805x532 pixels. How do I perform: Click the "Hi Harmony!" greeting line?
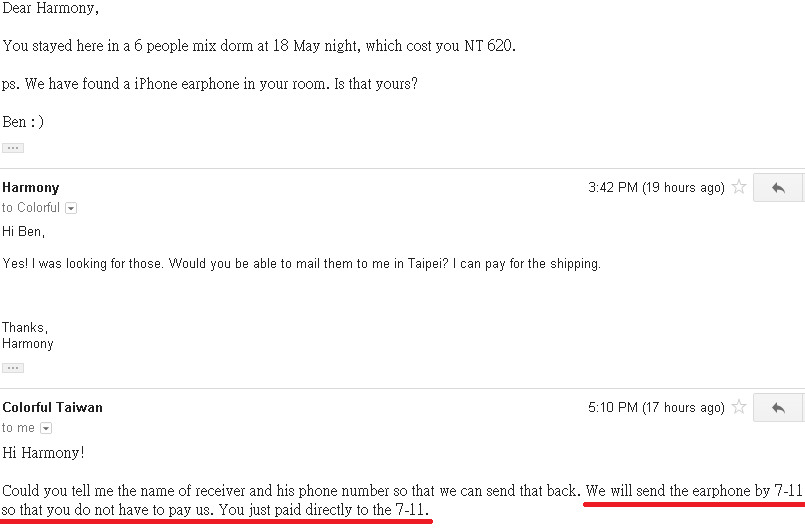[x=43, y=452]
